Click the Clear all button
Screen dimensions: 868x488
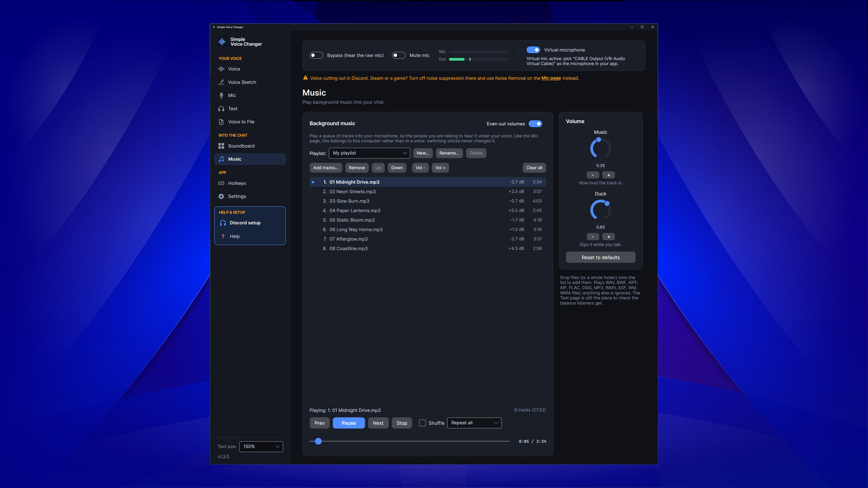[534, 168]
